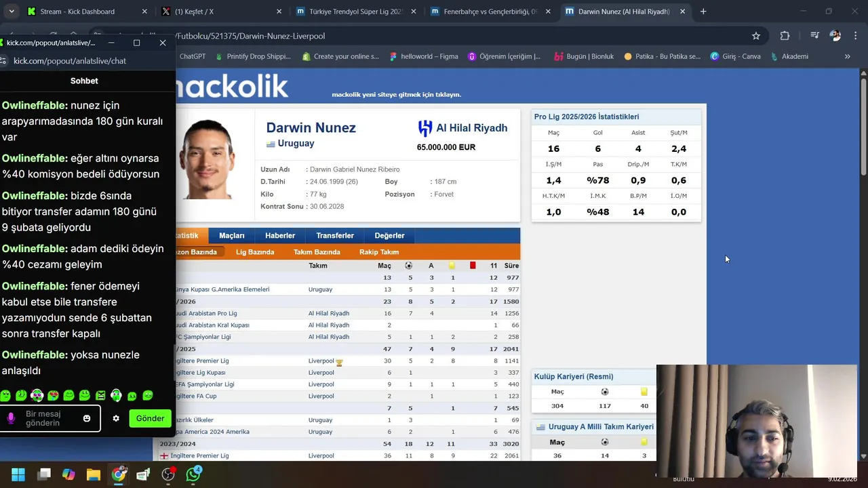The image size is (868, 488).
Task: Close the Fenerbahçe vs Gençlerbirliği tab
Action: click(548, 12)
